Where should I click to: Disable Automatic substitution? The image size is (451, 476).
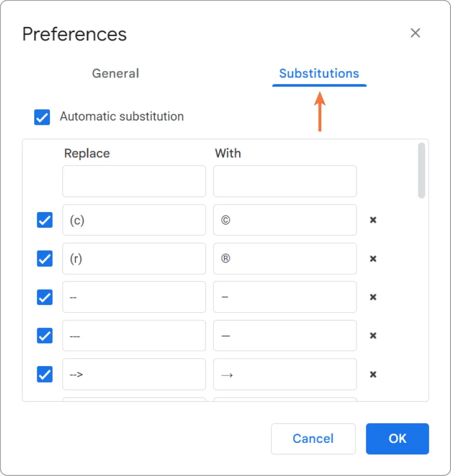coord(42,117)
